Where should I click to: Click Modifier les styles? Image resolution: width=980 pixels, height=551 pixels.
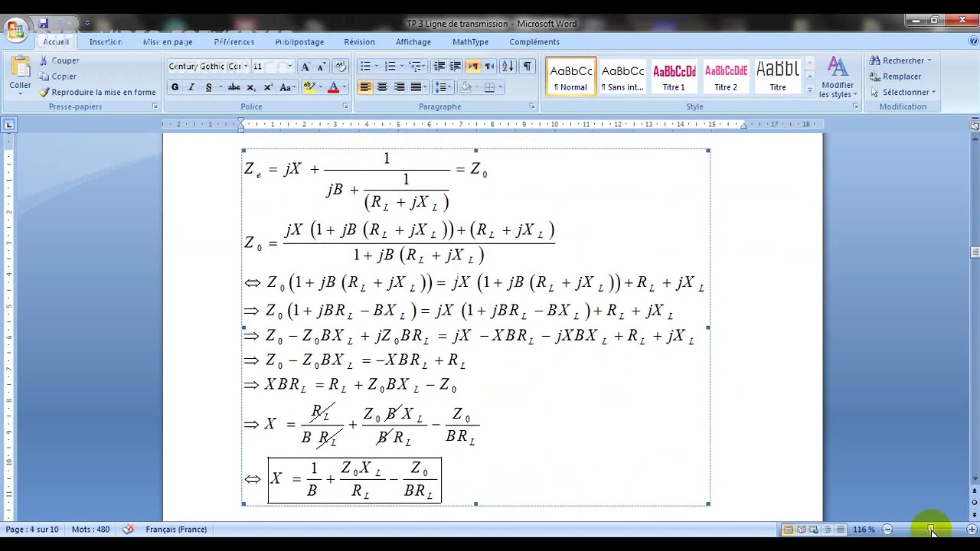click(838, 77)
